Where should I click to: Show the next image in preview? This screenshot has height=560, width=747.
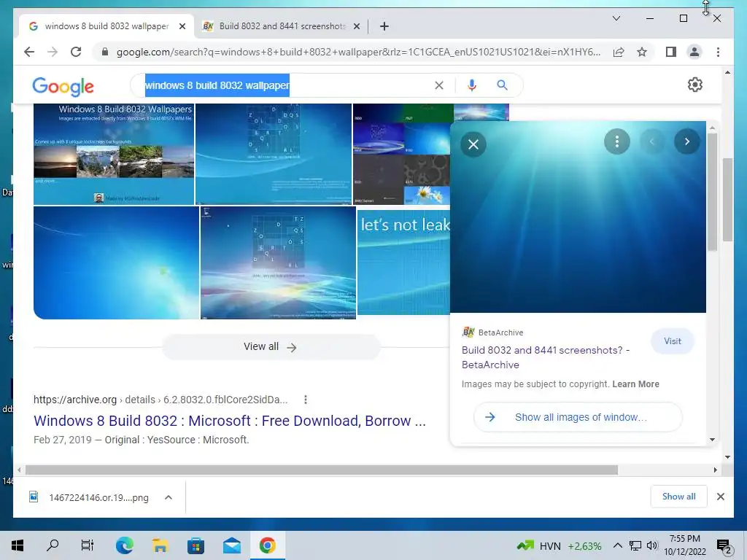click(x=687, y=141)
